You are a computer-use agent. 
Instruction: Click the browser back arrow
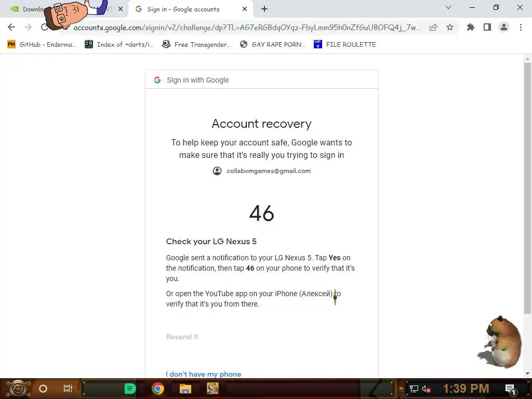pyautogui.click(x=11, y=27)
